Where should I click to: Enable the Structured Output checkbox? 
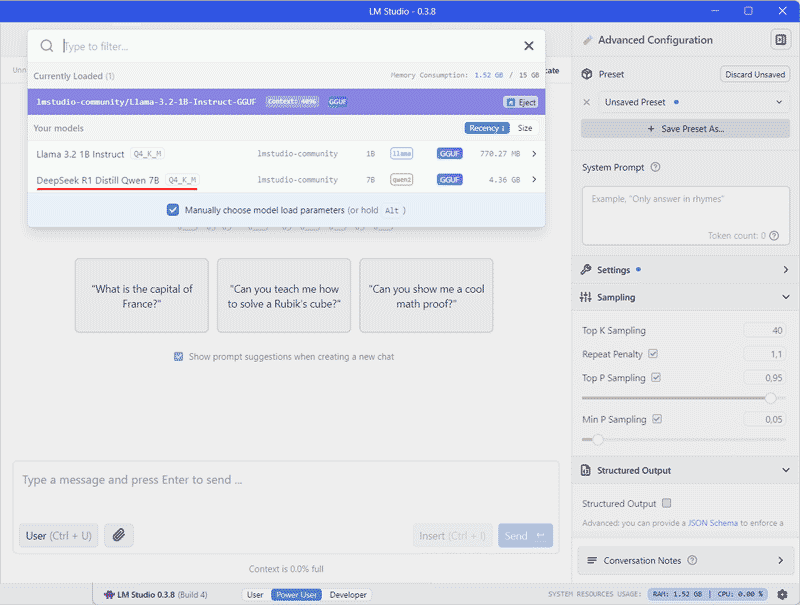click(667, 504)
